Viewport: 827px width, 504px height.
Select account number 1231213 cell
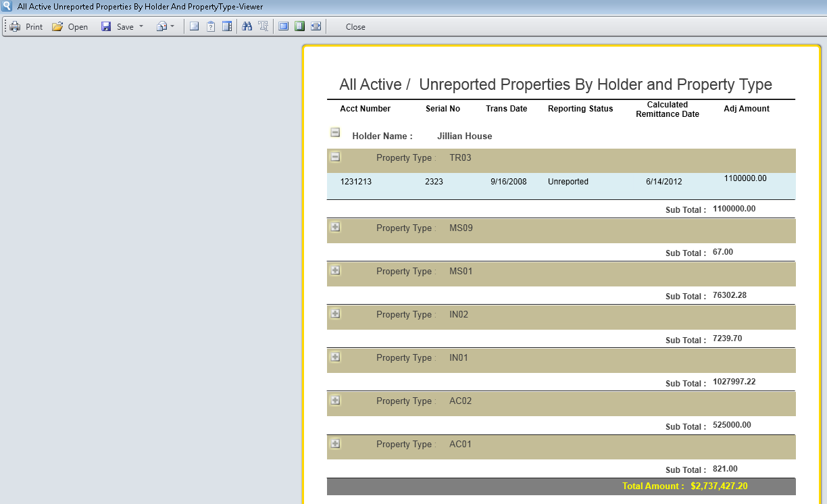356,182
